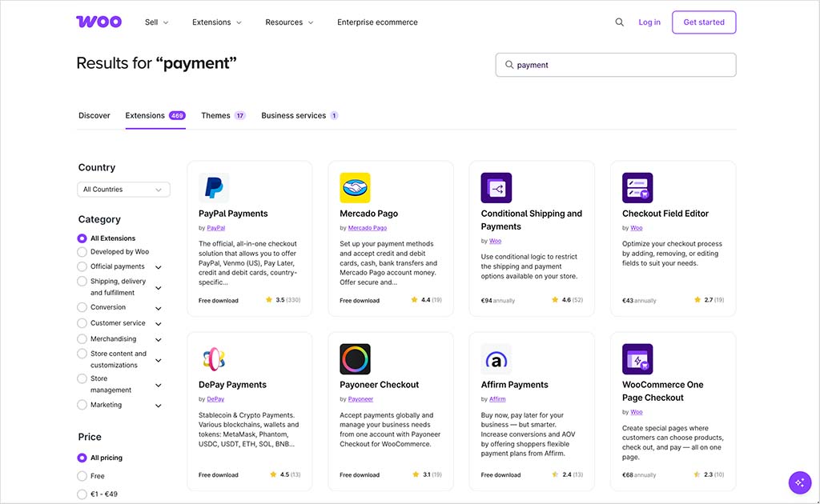Expand Store content and customizations chevron

tap(159, 360)
